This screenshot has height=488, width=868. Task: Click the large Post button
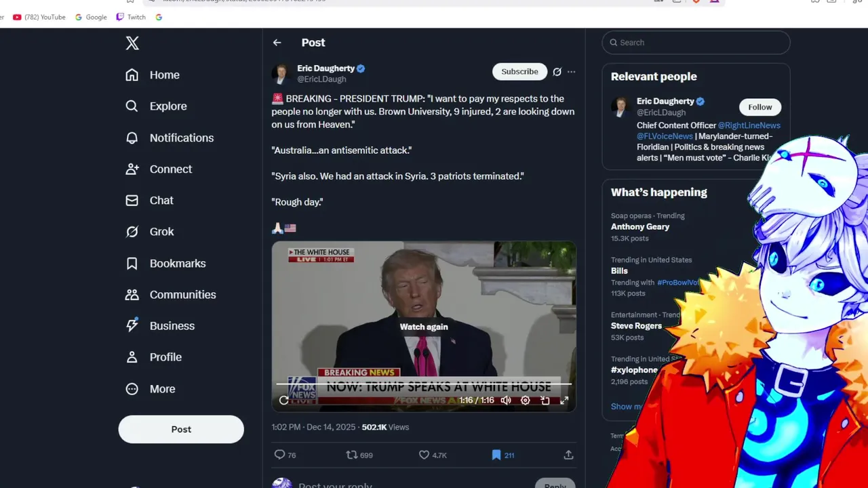(x=181, y=429)
